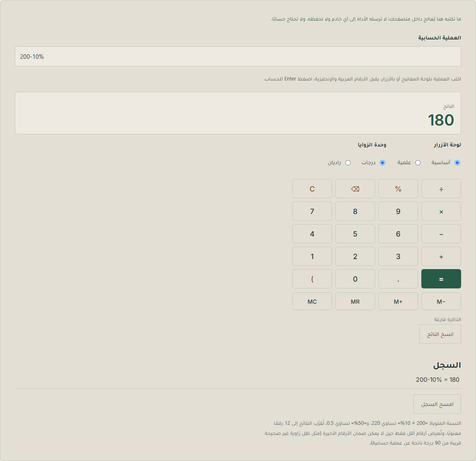Viewport: 476px width, 461px height.
Task: Click the backspace delete icon button
Action: (x=355, y=189)
